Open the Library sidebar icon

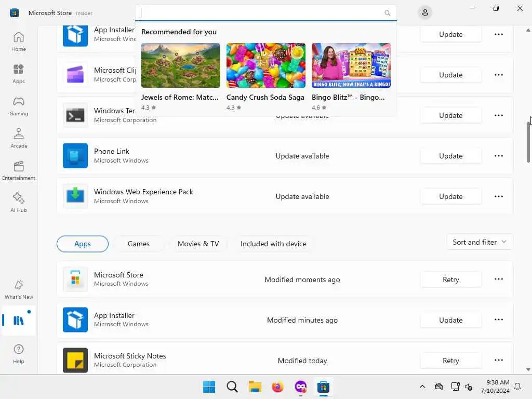(19, 320)
